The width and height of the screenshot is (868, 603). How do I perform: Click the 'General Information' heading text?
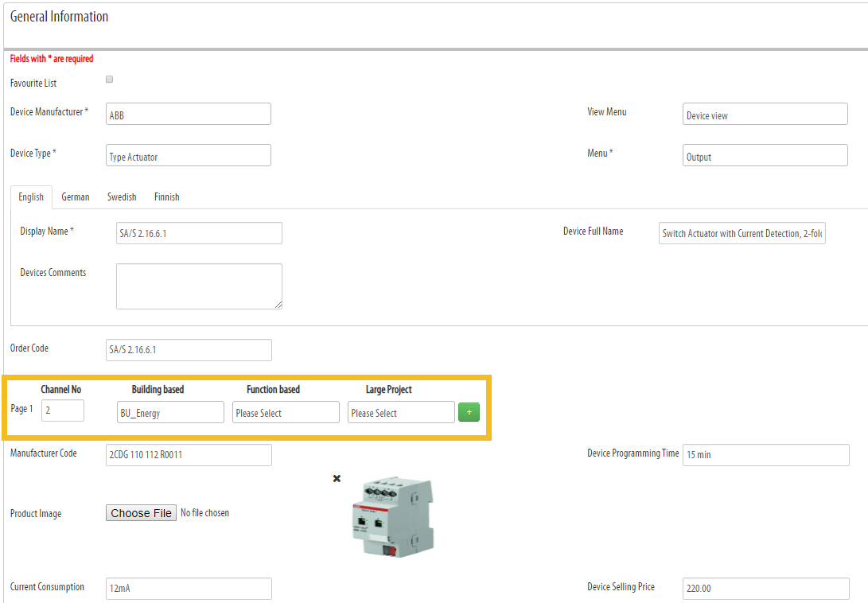coord(59,17)
